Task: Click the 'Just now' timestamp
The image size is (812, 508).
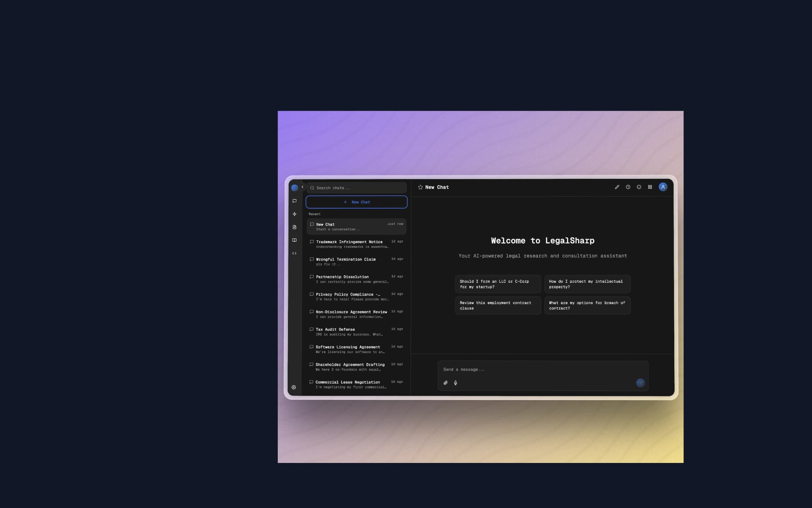Action: [395, 224]
